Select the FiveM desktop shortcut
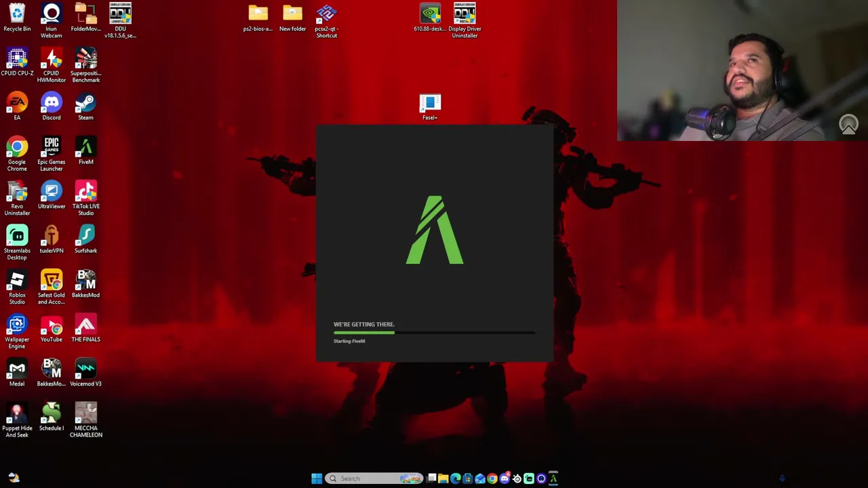 85,151
